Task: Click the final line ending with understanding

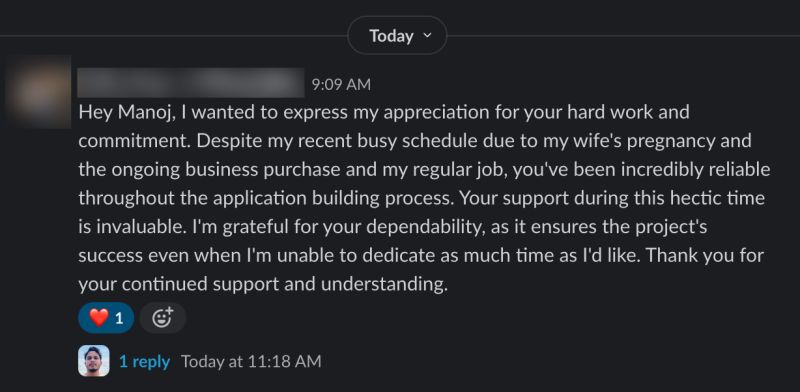Action: (263, 284)
